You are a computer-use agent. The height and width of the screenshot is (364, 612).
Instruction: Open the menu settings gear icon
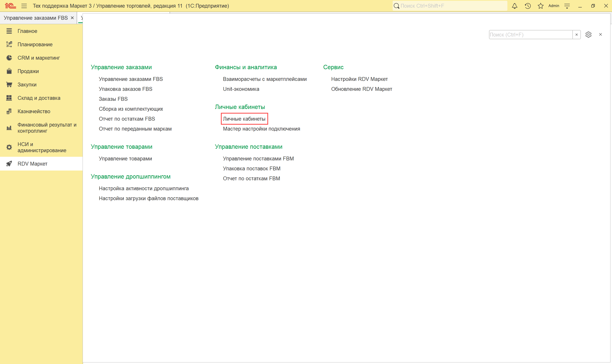coord(588,35)
